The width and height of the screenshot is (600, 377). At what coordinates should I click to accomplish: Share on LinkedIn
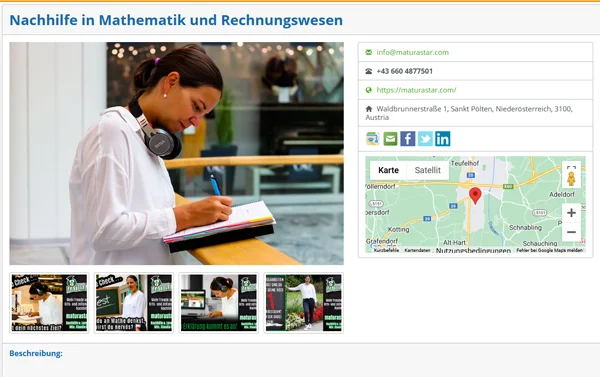pos(443,139)
